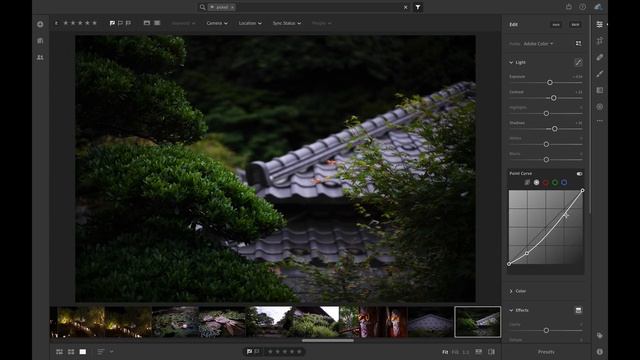Click the B&W button in Edit panel
The image size is (640, 360).
pyautogui.click(x=575, y=24)
